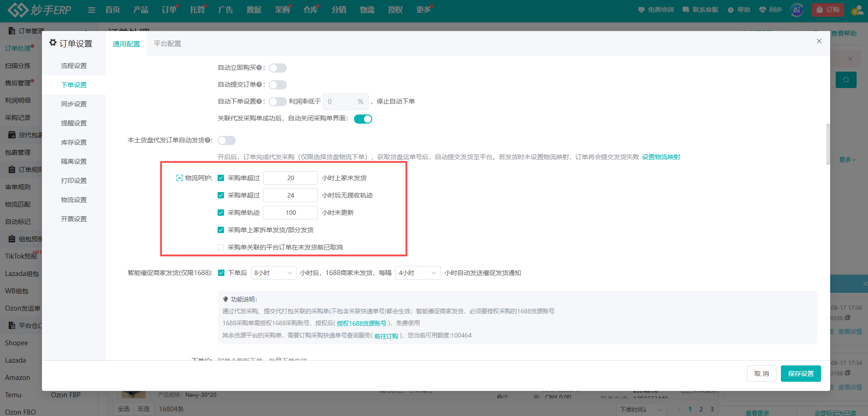Uncheck 采购单超过 小时后无揽收轨迹 checkbox

[221, 195]
